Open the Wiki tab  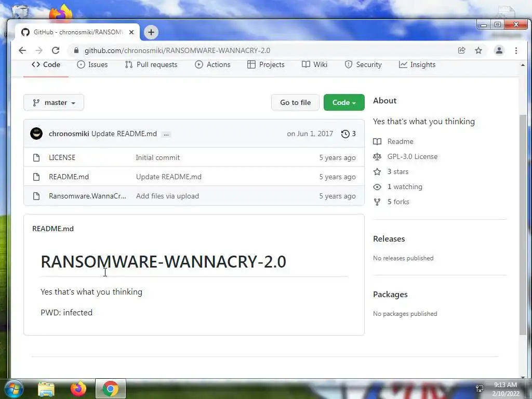(x=314, y=64)
